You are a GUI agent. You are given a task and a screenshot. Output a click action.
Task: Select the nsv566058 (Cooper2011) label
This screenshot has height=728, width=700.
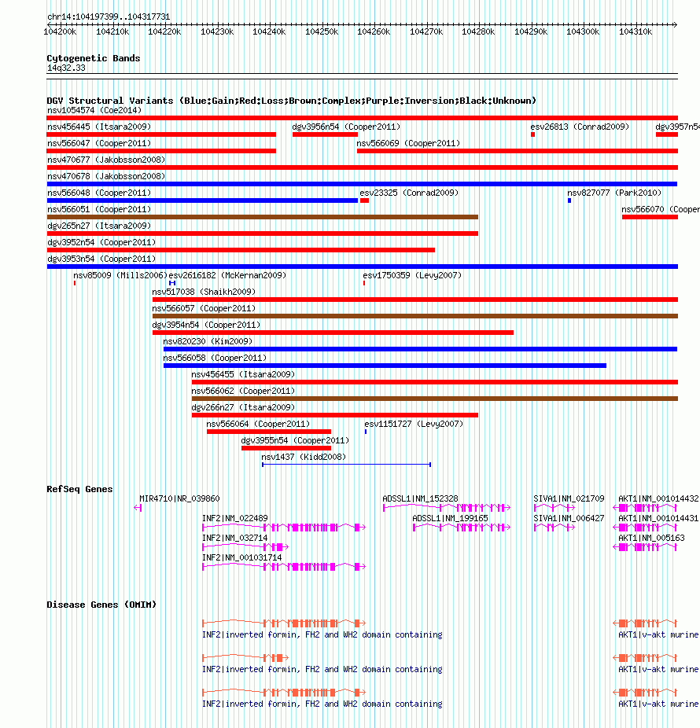point(215,358)
